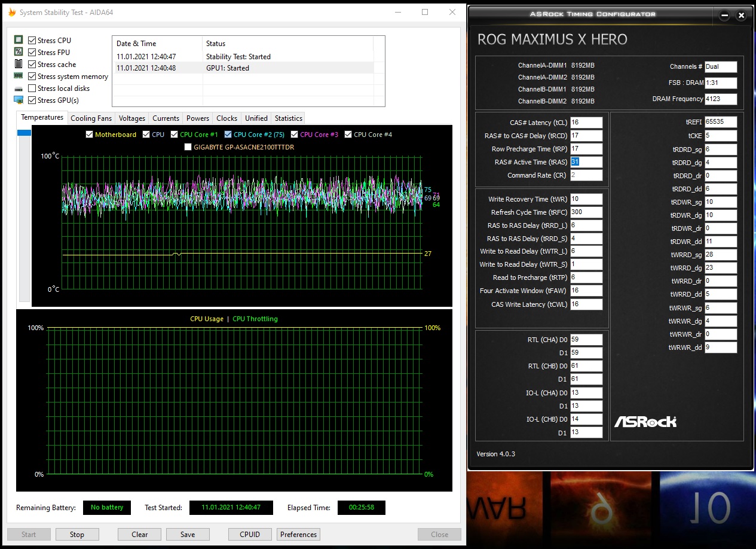The height and width of the screenshot is (549, 756).
Task: Click the tREFI value field
Action: [x=721, y=122]
